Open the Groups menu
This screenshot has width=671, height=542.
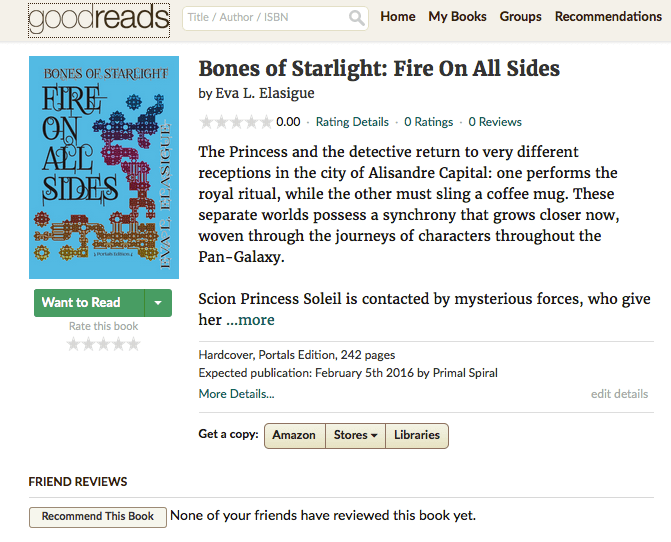click(x=520, y=17)
